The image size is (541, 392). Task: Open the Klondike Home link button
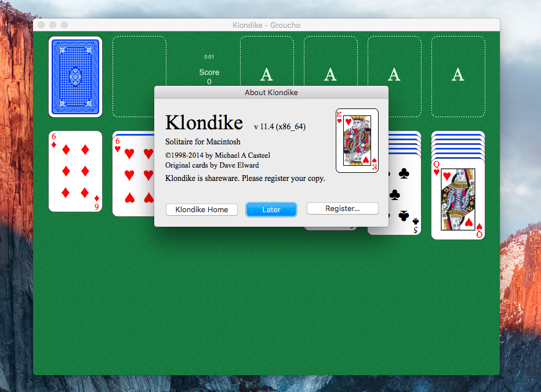pyautogui.click(x=201, y=209)
